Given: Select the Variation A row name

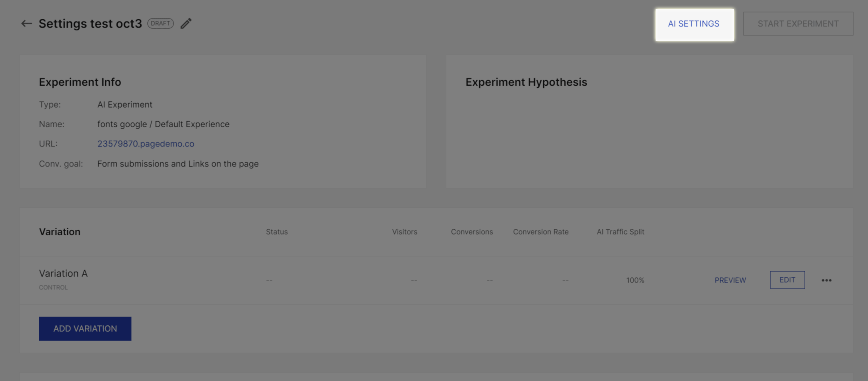Looking at the screenshot, I should 63,273.
